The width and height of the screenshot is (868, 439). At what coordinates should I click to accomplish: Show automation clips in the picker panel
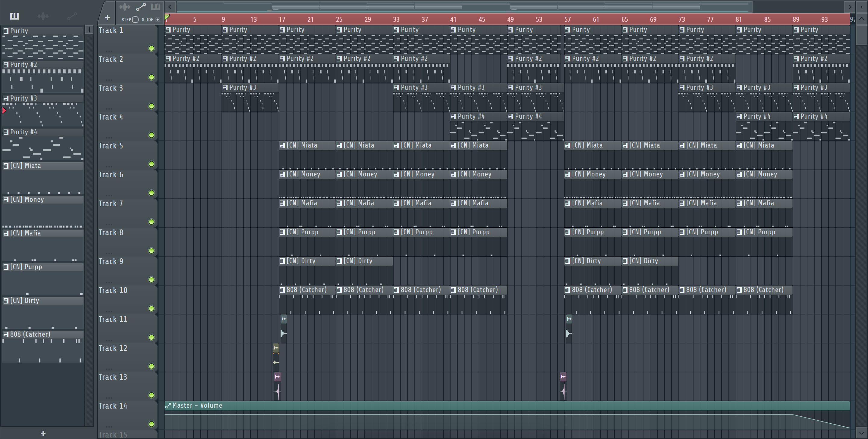72,16
